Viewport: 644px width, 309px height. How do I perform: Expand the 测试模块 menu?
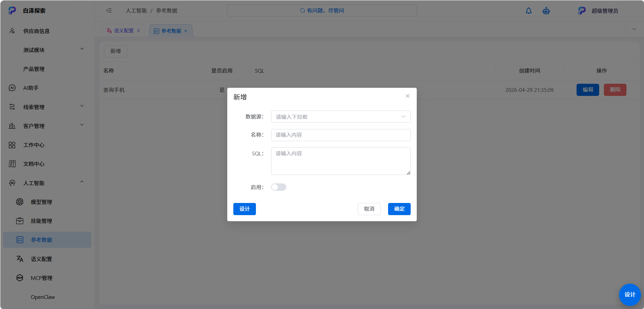coord(82,49)
